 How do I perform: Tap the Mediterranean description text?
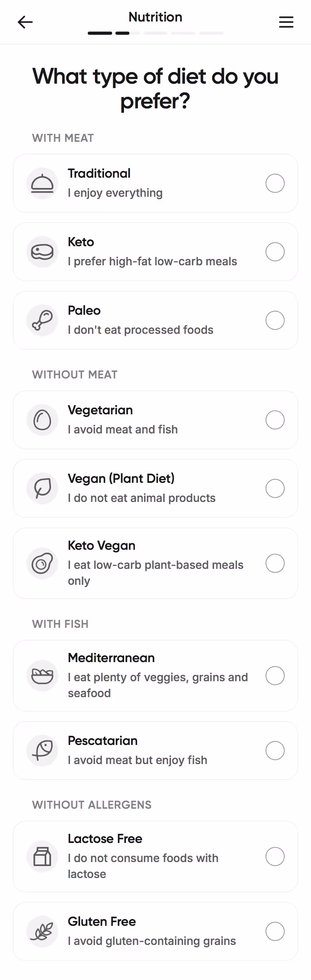click(x=158, y=685)
